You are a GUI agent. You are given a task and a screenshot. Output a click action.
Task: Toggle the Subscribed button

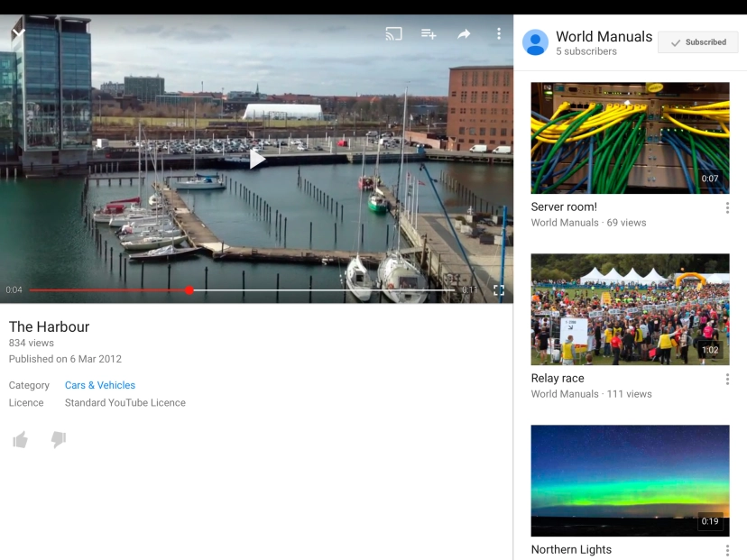[698, 42]
